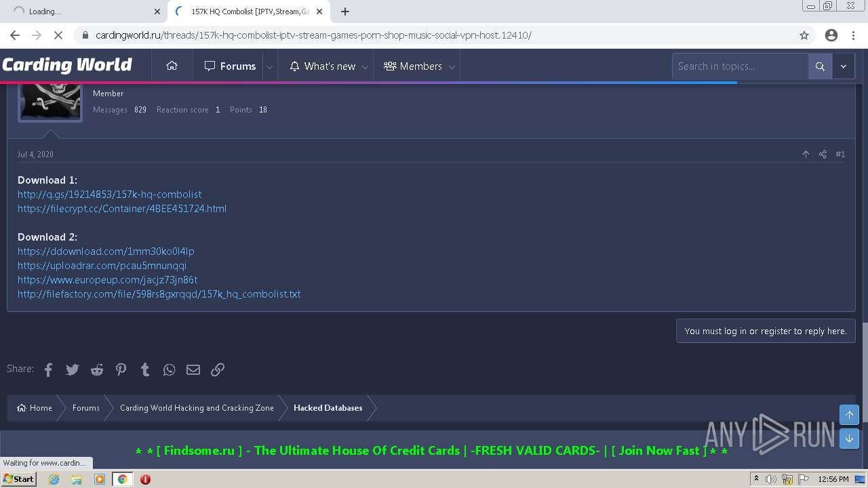The image size is (868, 488).
Task: Open Chrome three-dot menu
Action: pos(854,35)
